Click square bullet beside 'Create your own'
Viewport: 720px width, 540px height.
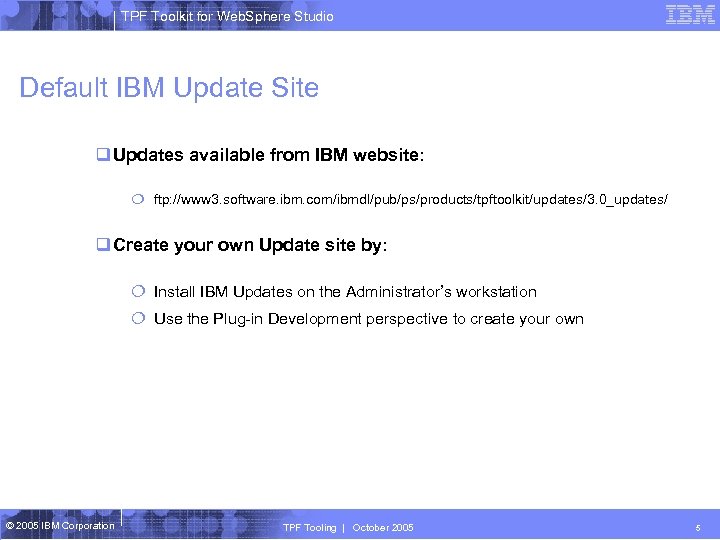tap(103, 244)
